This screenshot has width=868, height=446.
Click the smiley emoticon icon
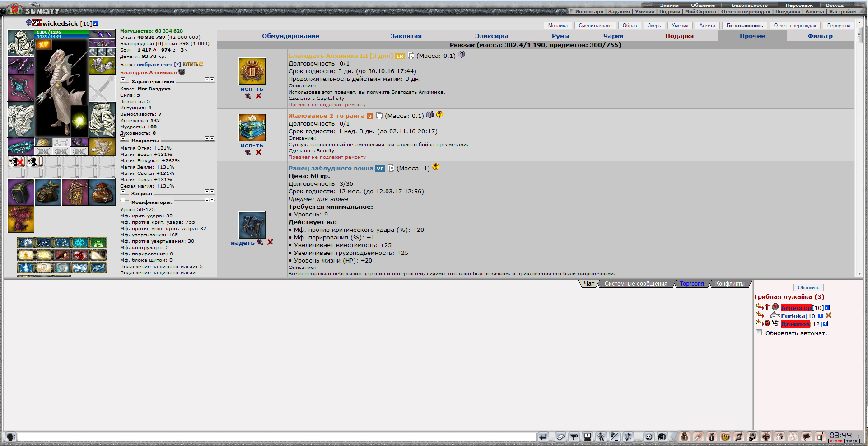tap(649, 437)
